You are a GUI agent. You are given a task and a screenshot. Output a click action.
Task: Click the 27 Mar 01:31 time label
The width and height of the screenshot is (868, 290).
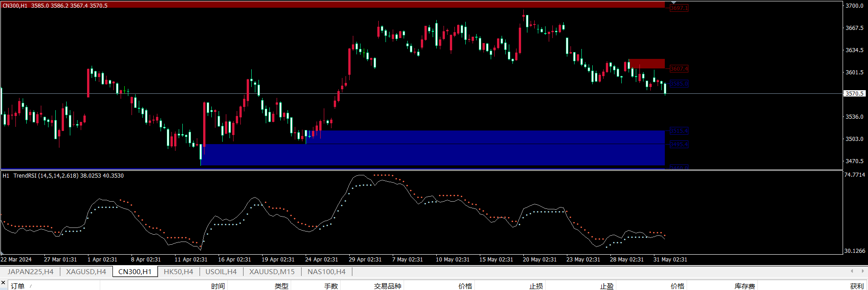pos(60,260)
